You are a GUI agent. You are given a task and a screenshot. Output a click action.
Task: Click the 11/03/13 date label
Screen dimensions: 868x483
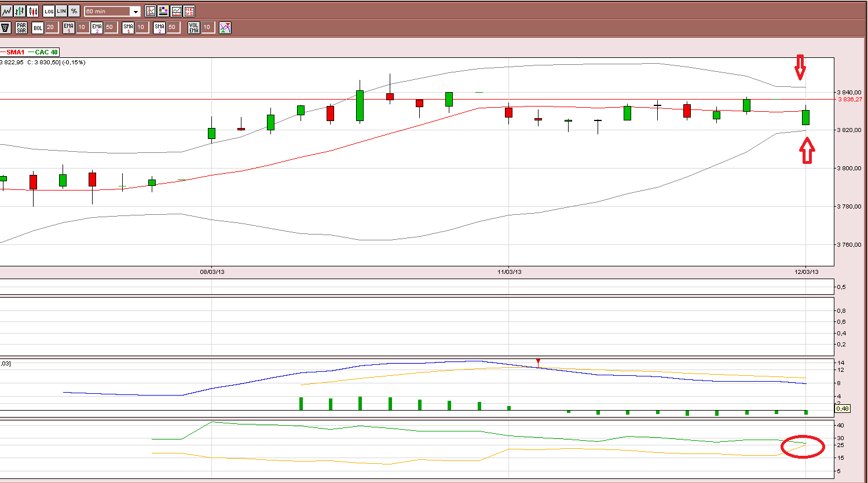(x=510, y=272)
